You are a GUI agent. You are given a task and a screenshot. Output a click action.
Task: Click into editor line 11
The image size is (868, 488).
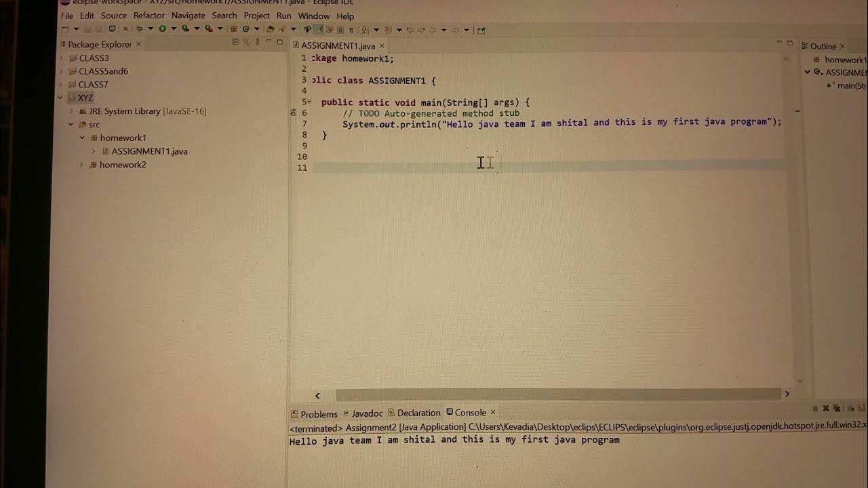click(x=548, y=167)
